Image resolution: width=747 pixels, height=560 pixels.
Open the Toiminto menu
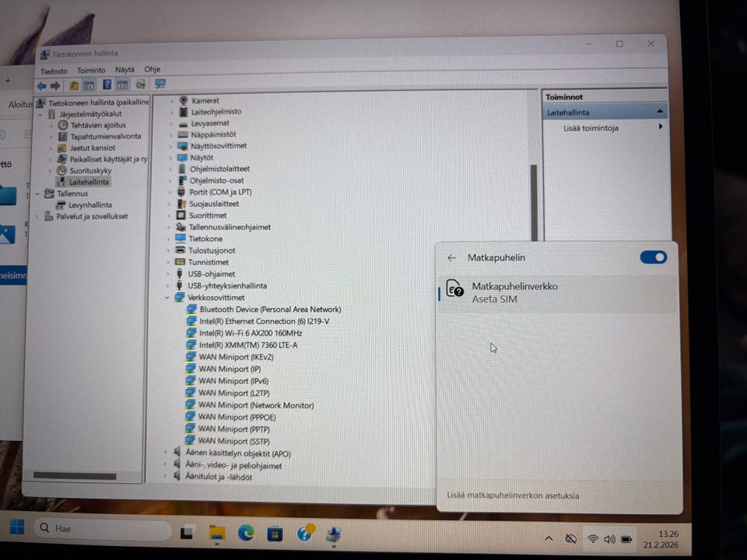pyautogui.click(x=91, y=71)
